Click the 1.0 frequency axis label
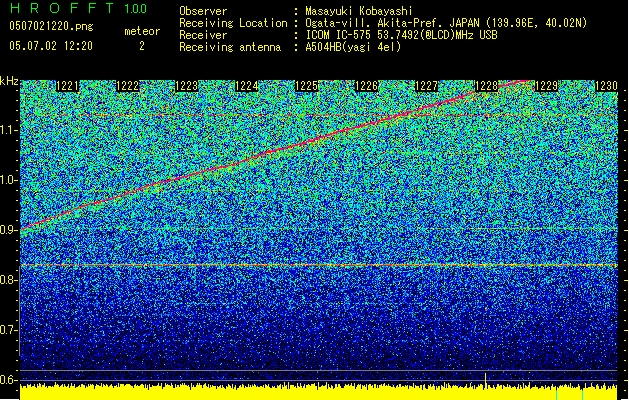Screen dimensions: 629x400 point(9,180)
